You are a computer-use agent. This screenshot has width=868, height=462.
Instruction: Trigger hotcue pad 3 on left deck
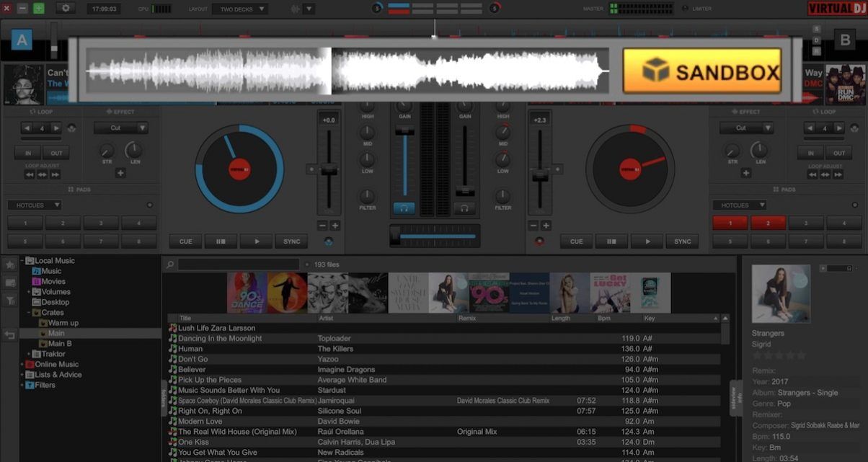[x=101, y=223]
